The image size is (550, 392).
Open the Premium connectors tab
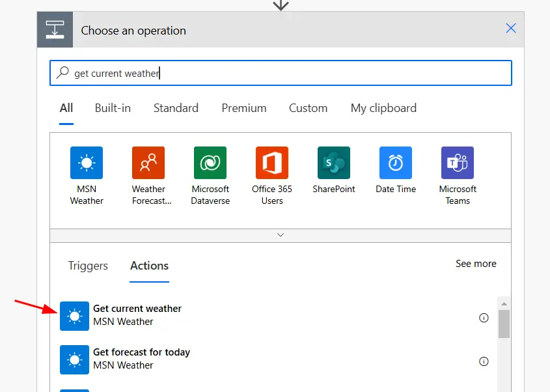click(244, 108)
